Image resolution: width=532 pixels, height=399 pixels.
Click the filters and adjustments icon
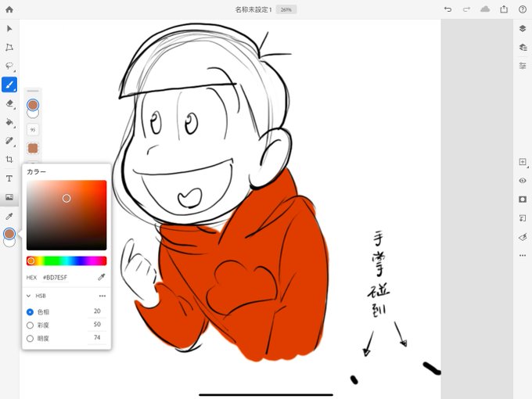[523, 236]
